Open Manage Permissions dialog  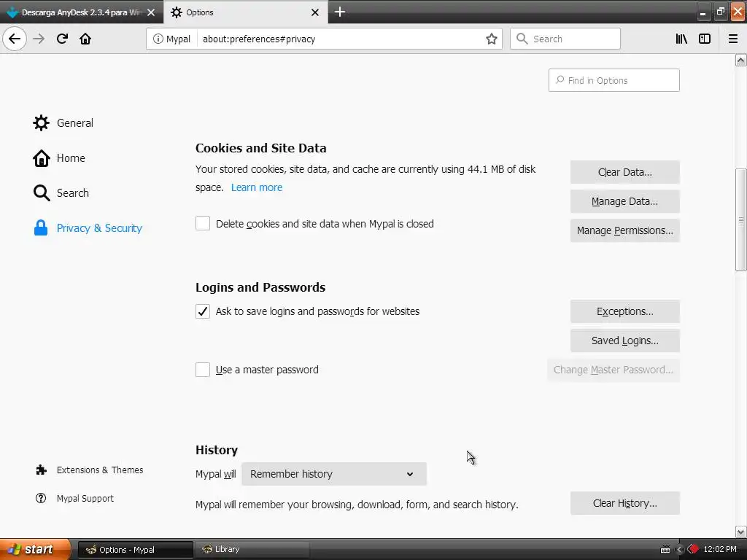click(624, 230)
